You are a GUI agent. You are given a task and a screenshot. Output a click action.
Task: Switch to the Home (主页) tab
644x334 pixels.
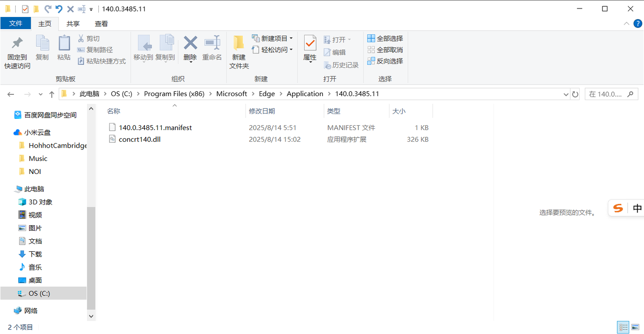(45, 24)
